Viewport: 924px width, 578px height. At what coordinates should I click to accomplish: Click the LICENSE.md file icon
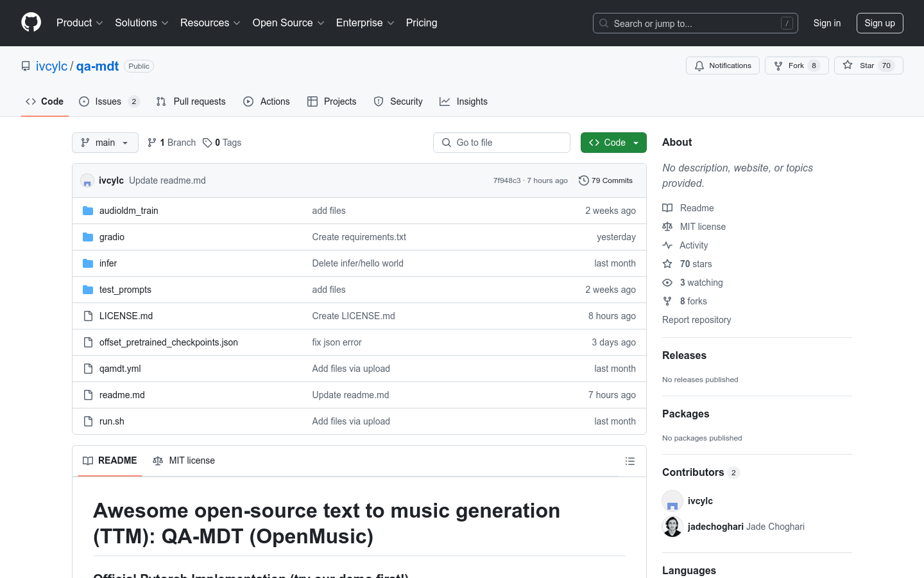(x=88, y=316)
